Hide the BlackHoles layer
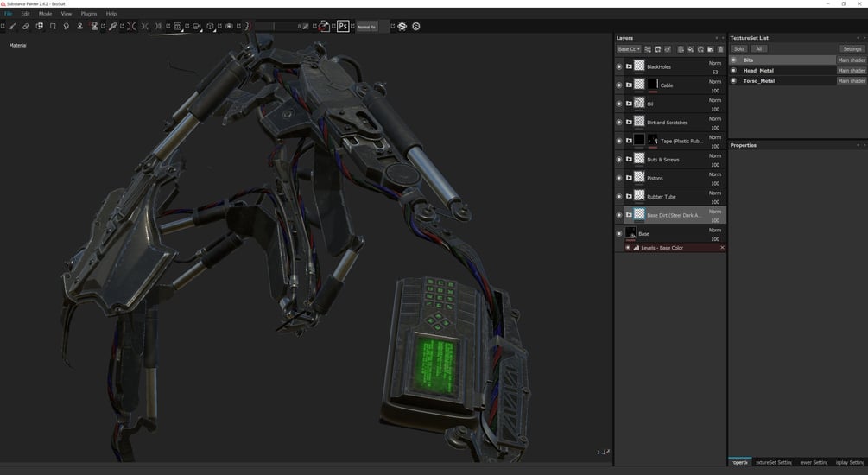The width and height of the screenshot is (868, 475). (619, 66)
